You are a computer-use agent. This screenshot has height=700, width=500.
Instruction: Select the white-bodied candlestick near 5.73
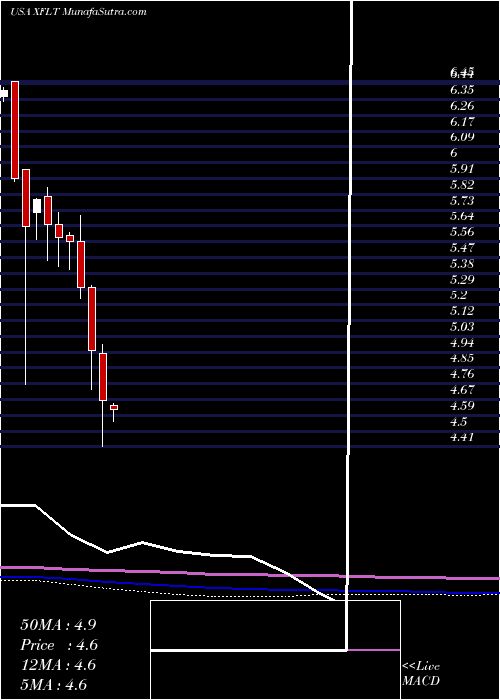[x=37, y=206]
